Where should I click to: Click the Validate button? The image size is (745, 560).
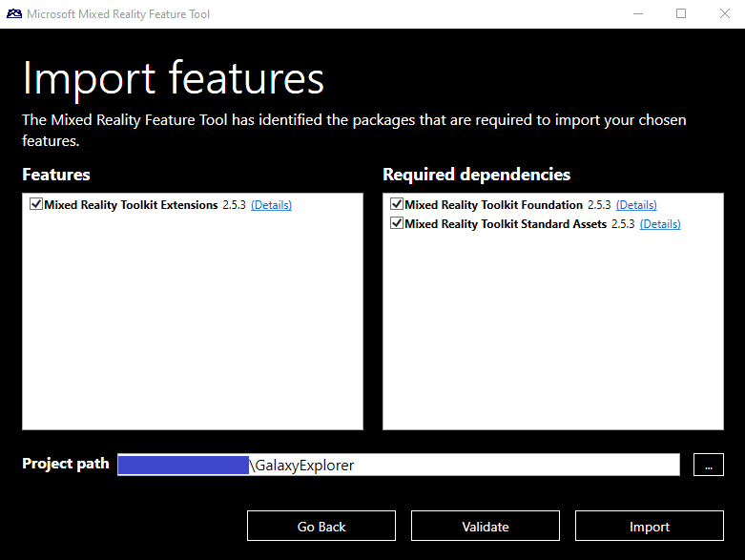click(485, 527)
